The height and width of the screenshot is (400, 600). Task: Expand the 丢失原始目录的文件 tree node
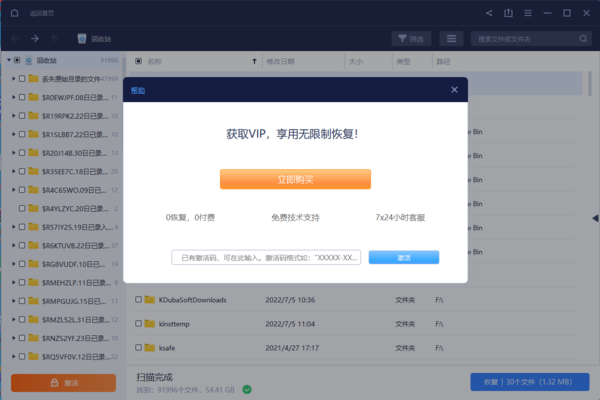pyautogui.click(x=14, y=78)
